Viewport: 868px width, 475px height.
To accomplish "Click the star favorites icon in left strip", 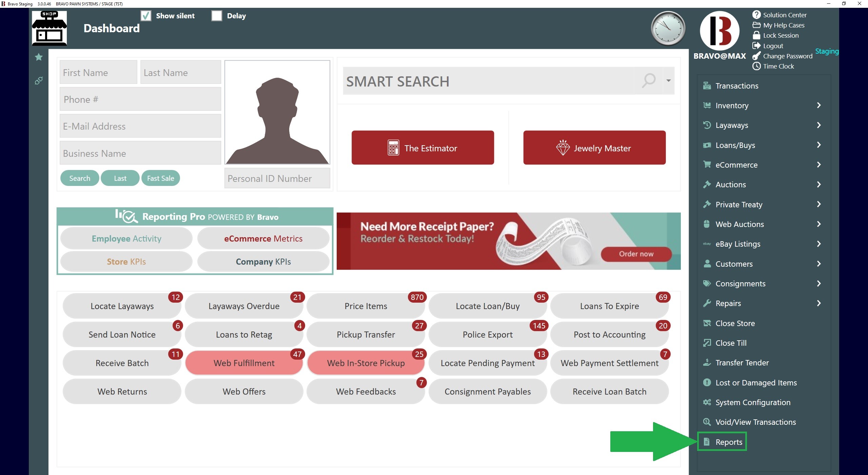I will click(39, 57).
